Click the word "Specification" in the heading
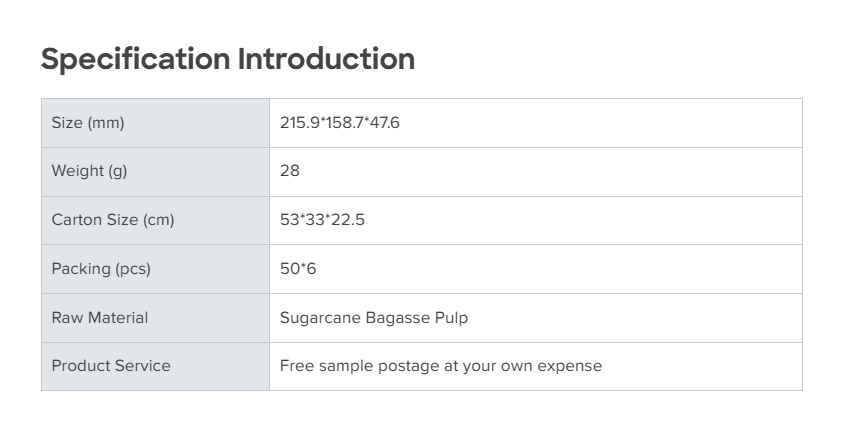Screen dimensions: 841x443 pos(135,59)
